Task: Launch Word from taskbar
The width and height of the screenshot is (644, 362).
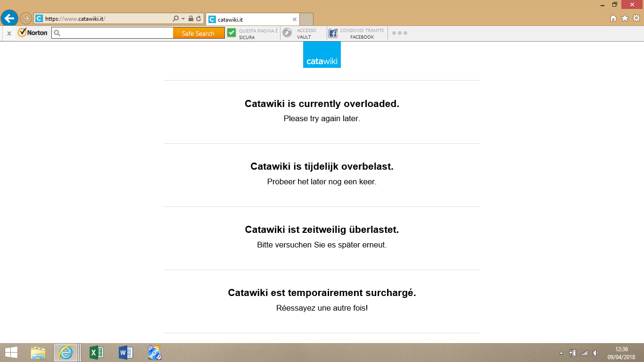Action: coord(125,353)
